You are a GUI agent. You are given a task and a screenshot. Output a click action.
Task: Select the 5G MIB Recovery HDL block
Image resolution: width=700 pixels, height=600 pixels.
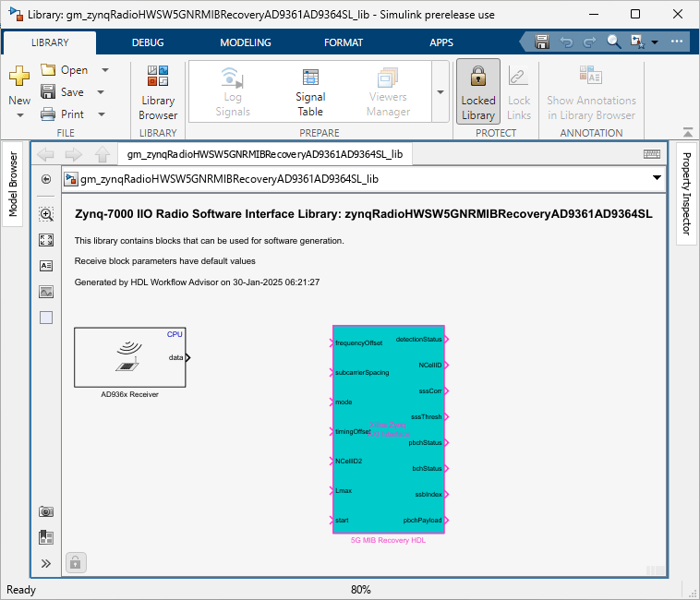[x=389, y=429]
